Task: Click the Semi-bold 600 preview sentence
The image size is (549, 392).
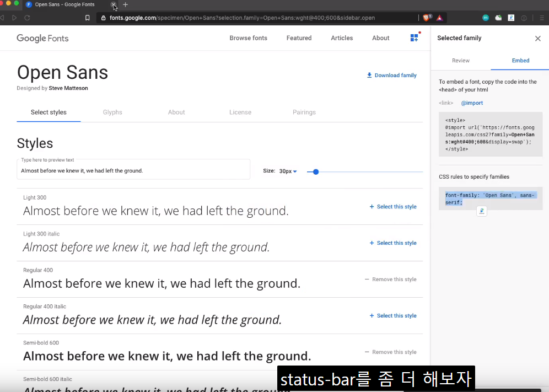Action: coord(167,356)
